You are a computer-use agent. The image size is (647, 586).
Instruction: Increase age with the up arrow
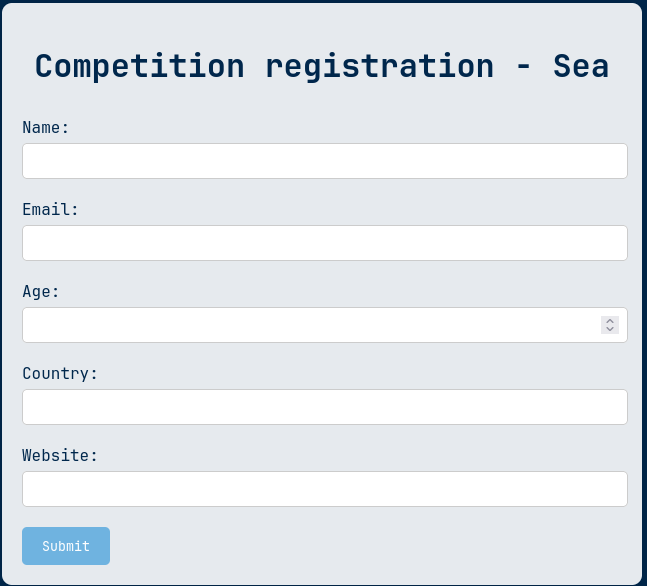click(610, 321)
